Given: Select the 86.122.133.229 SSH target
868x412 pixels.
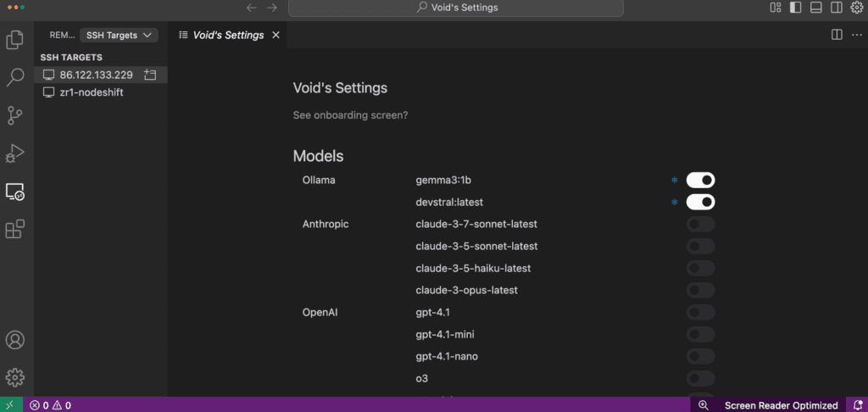Looking at the screenshot, I should coord(100,75).
